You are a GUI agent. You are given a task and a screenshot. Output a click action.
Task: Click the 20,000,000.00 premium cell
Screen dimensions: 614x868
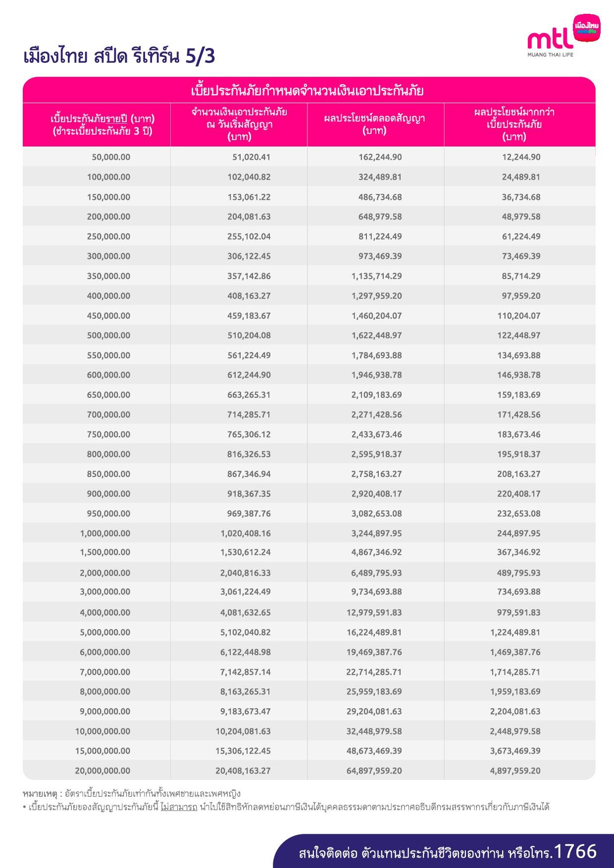102,771
